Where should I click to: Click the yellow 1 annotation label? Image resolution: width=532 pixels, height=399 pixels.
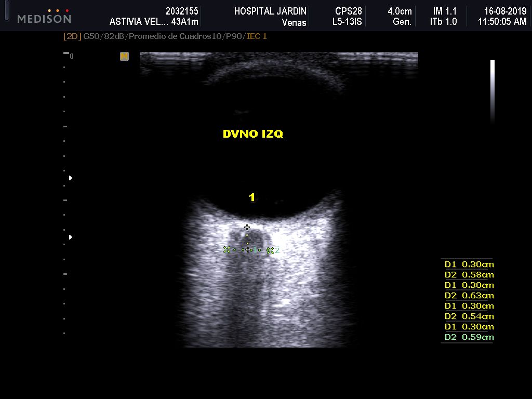coord(252,197)
